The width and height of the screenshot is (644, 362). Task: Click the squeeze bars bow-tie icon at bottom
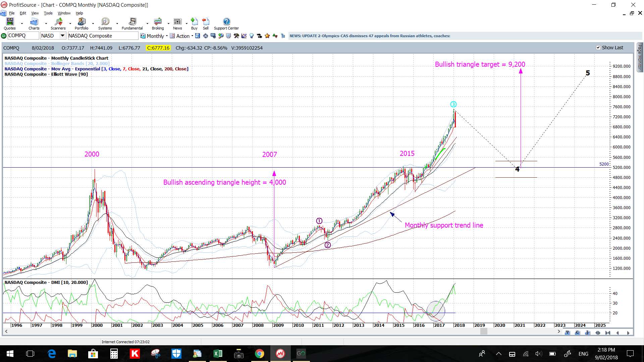(x=608, y=333)
